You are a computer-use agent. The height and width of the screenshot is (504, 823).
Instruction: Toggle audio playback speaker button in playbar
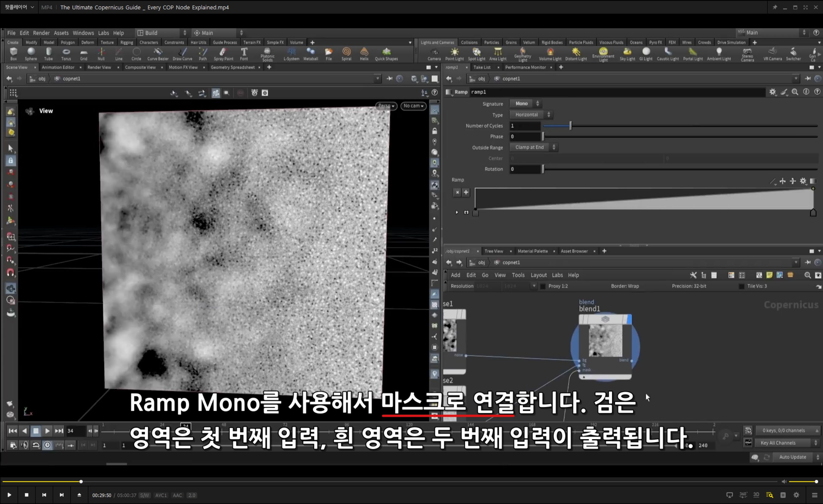pyautogui.click(x=25, y=445)
